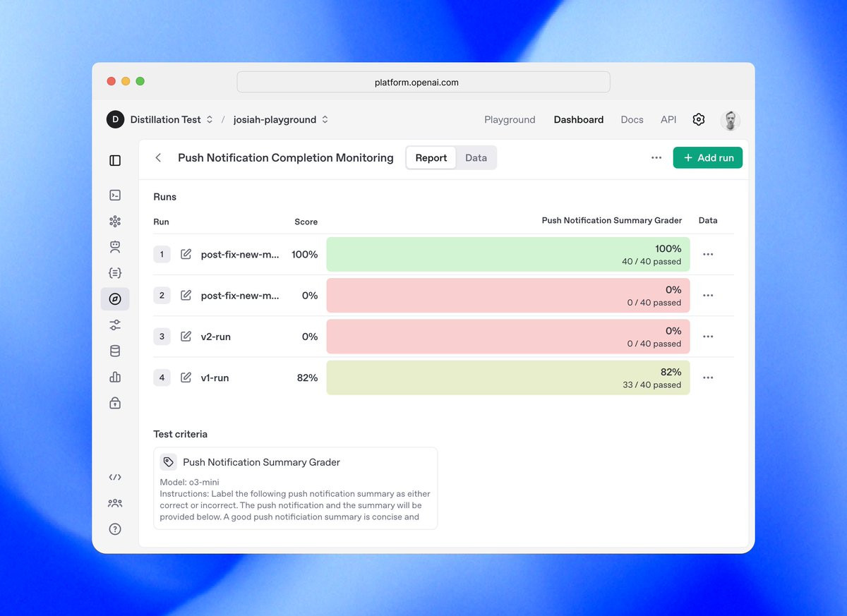Open the storage database sidebar icon
The height and width of the screenshot is (616, 847).
tap(115, 351)
